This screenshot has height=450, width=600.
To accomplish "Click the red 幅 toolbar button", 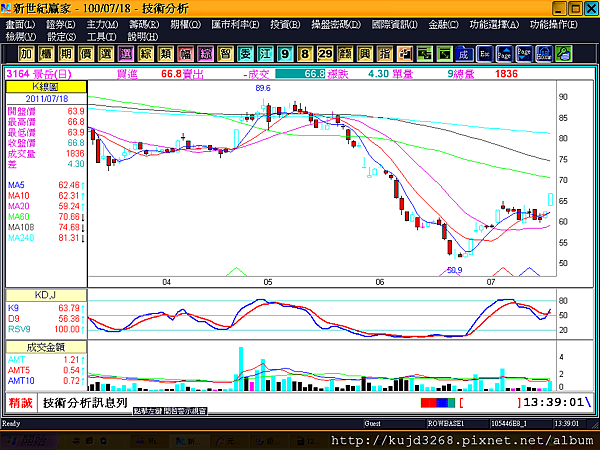I will [185, 54].
